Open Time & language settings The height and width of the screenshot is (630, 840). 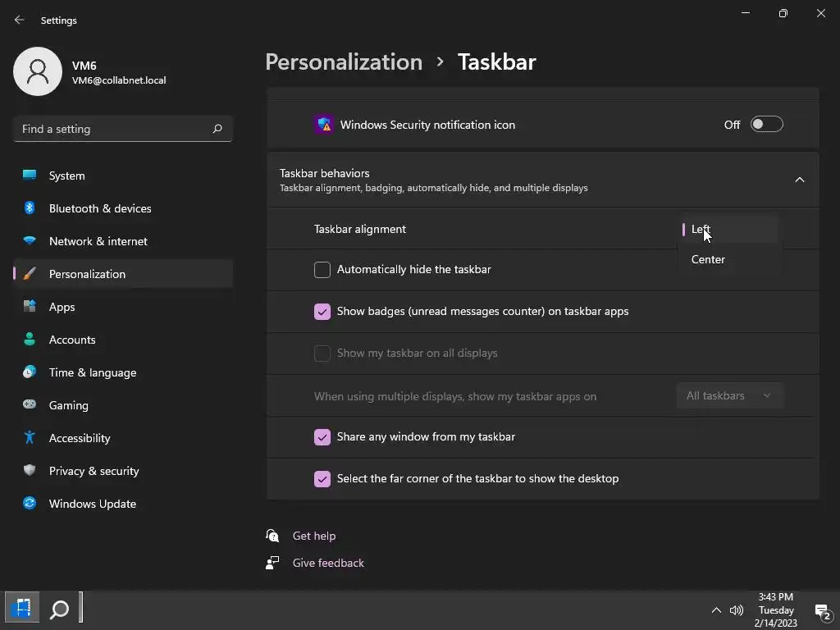click(123, 372)
